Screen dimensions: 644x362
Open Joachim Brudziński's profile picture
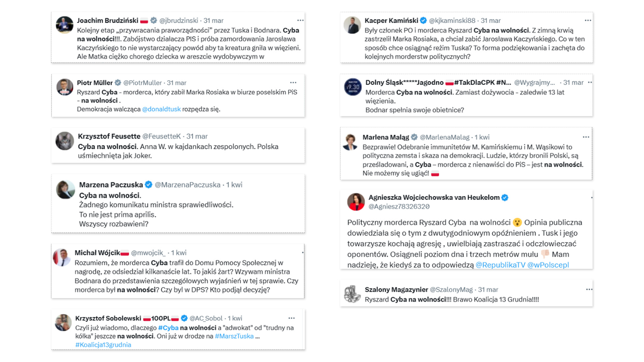[65, 24]
